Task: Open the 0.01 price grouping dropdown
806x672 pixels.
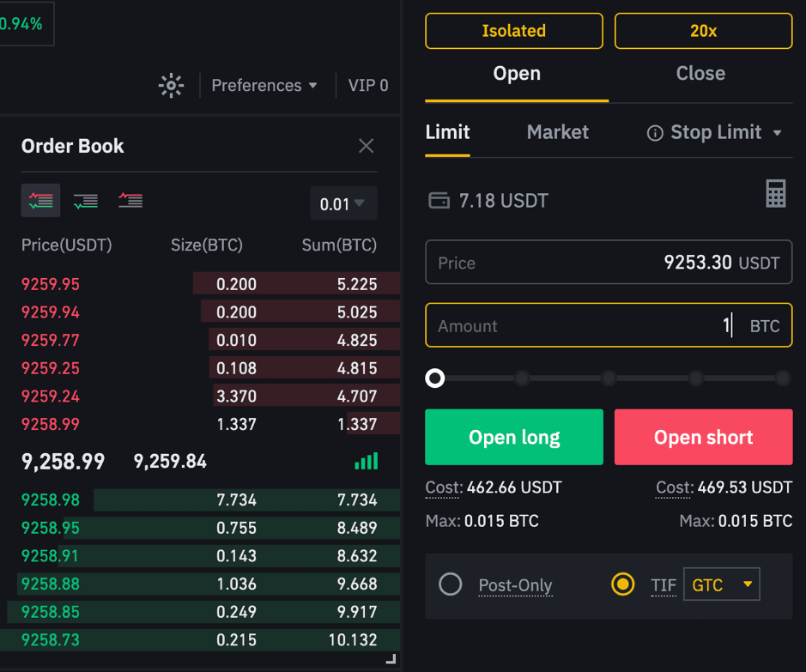Action: 343,203
